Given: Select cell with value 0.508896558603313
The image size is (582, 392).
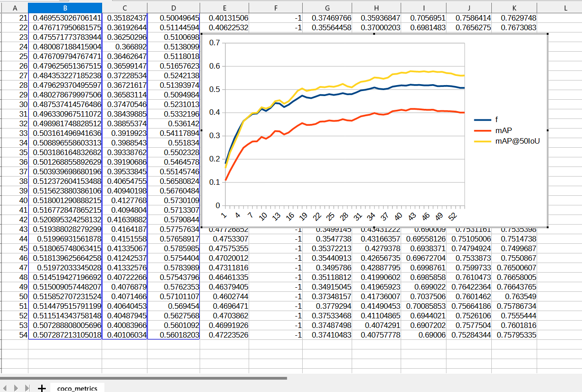Looking at the screenshot, I should pyautogui.click(x=65, y=143).
